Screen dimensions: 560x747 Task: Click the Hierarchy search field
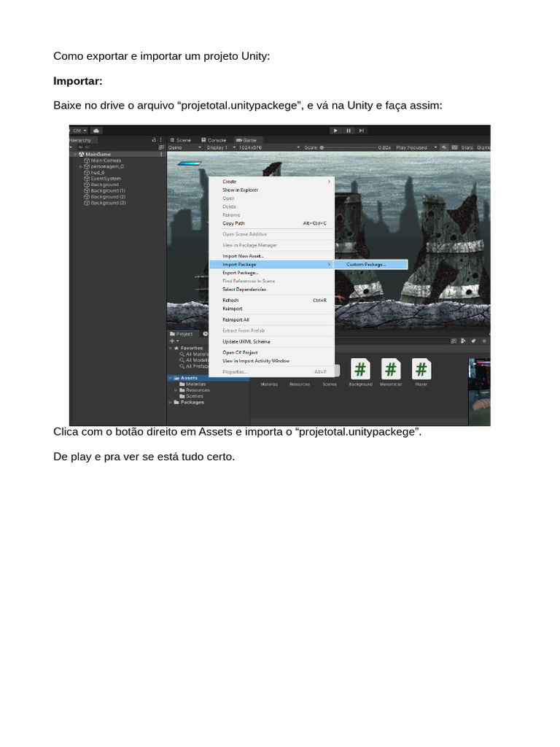click(x=117, y=147)
